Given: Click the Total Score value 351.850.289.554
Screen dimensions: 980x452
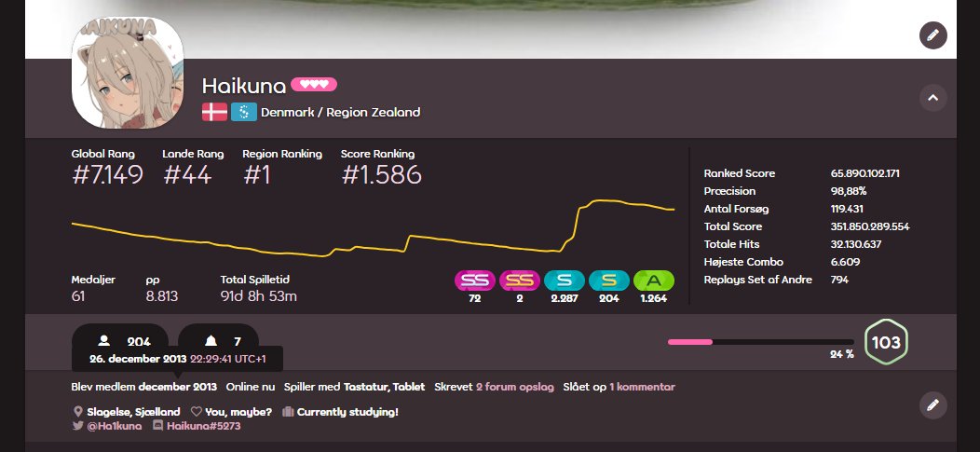Looking at the screenshot, I should [x=870, y=226].
